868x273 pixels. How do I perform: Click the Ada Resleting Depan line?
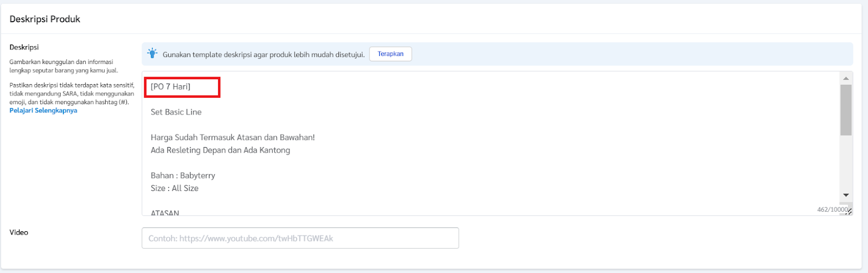(220, 150)
